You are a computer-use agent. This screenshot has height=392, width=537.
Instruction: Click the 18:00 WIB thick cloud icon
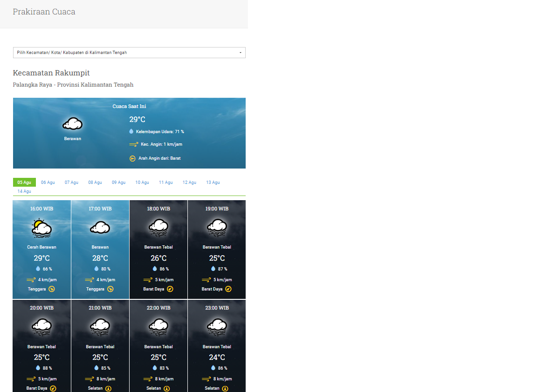click(158, 228)
